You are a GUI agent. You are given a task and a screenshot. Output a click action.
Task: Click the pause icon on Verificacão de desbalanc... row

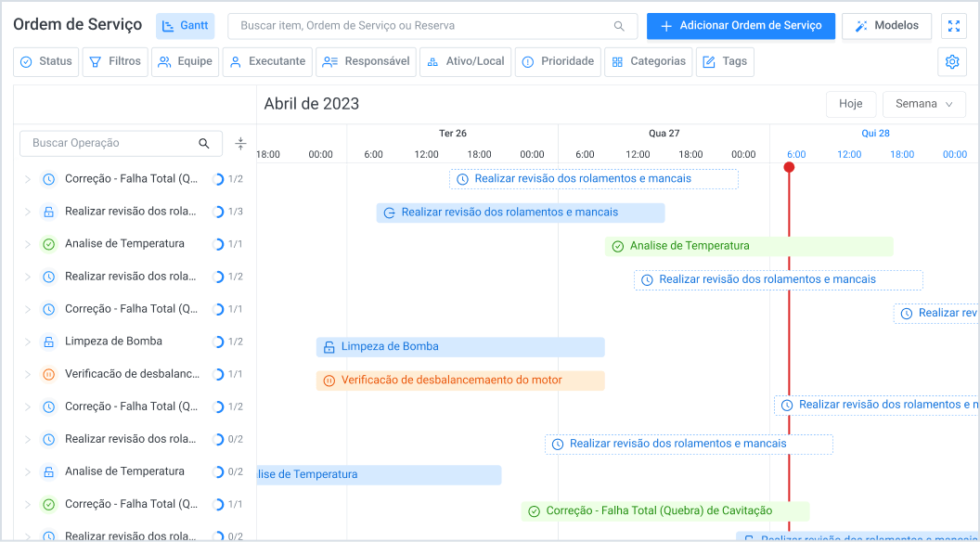click(49, 374)
